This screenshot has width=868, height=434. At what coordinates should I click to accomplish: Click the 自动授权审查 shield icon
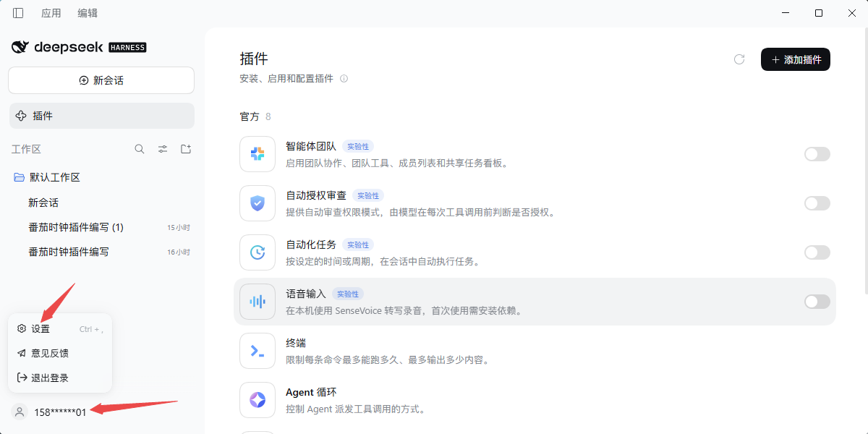point(258,203)
